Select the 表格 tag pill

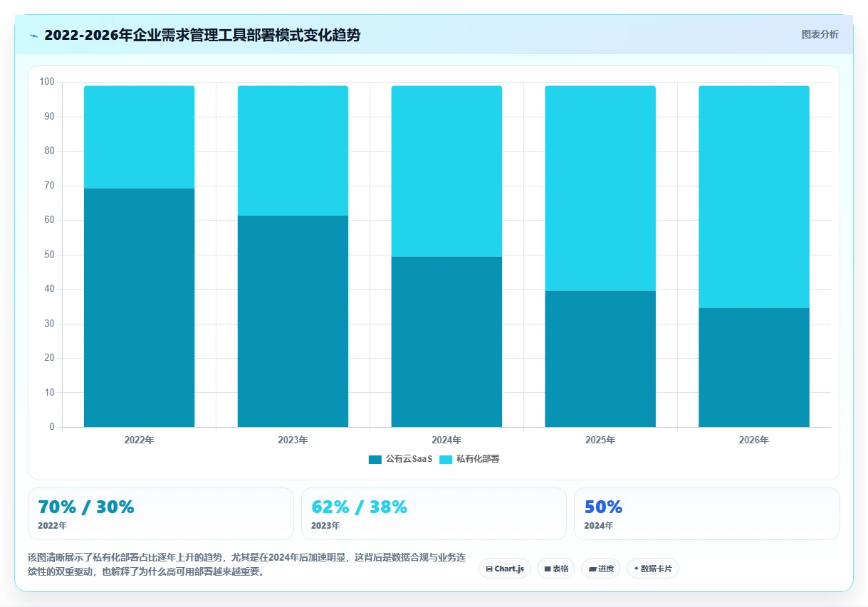coord(556,569)
